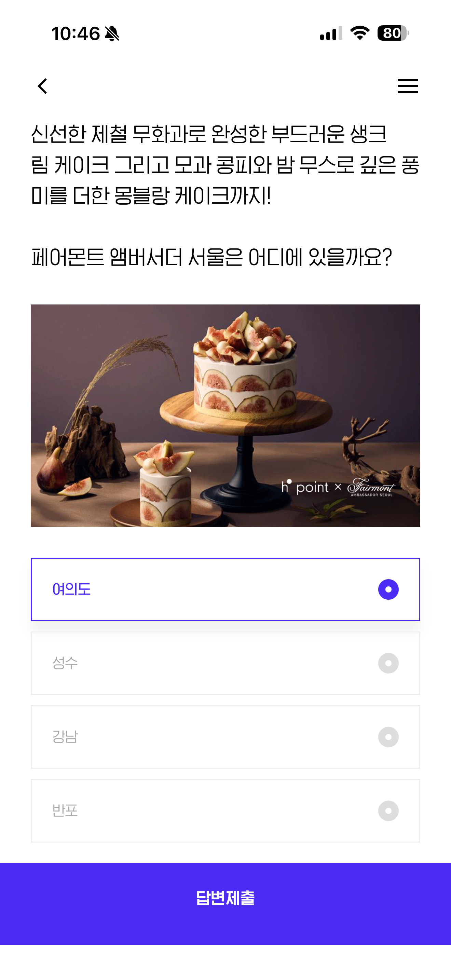Tap the battery 80 indicator

point(393,33)
